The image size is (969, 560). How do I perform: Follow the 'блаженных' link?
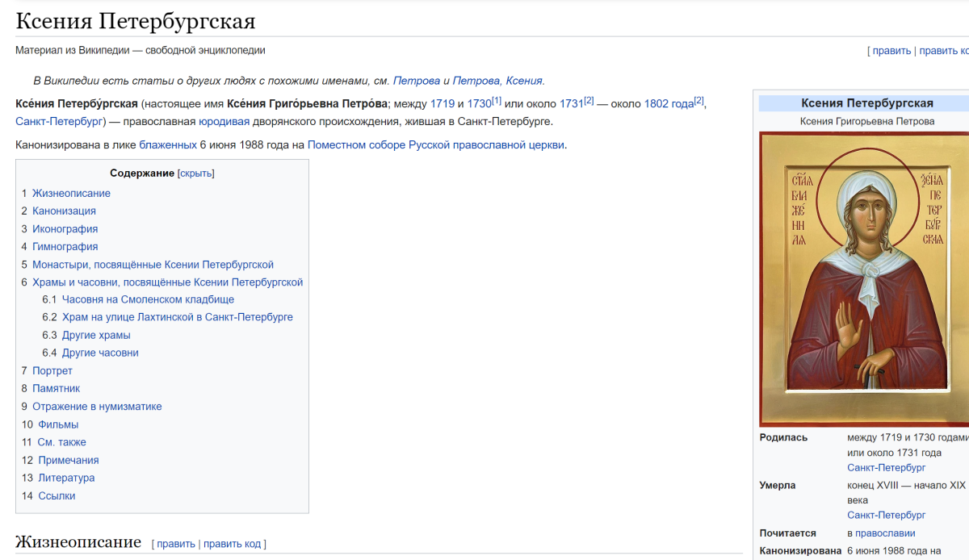point(168,145)
